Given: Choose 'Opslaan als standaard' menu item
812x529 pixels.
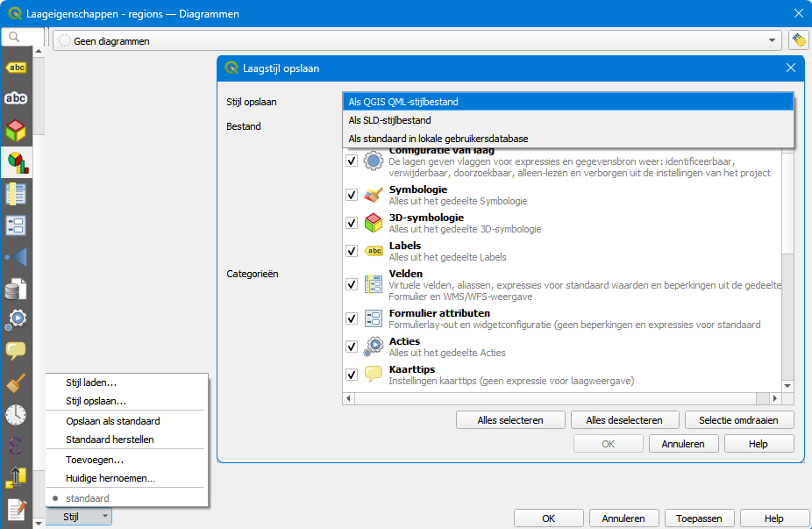Looking at the screenshot, I should pos(112,421).
